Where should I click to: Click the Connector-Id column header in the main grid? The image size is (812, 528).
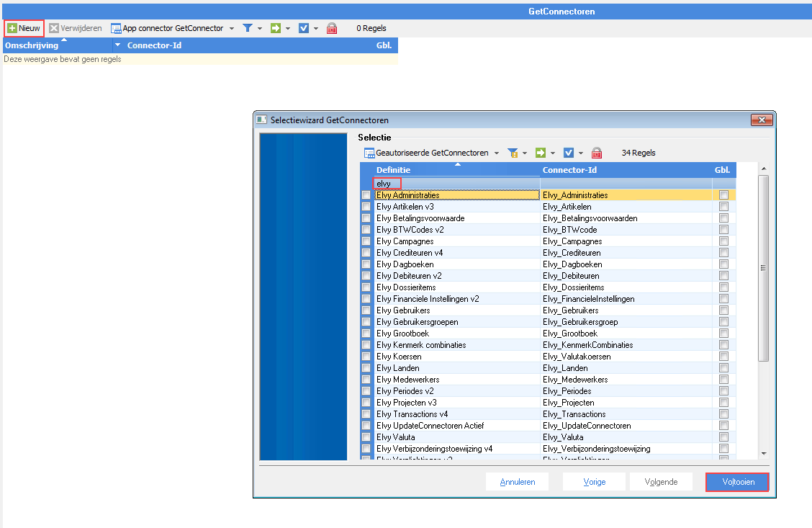tap(154, 45)
